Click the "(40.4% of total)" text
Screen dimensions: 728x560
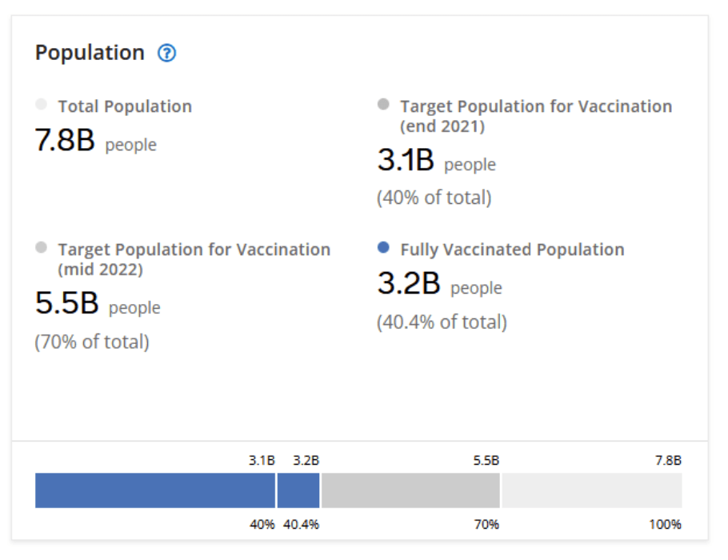coord(442,322)
